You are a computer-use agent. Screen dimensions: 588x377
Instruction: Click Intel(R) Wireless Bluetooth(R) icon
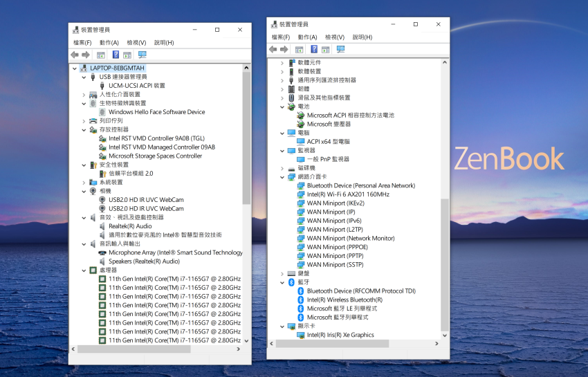(x=300, y=300)
